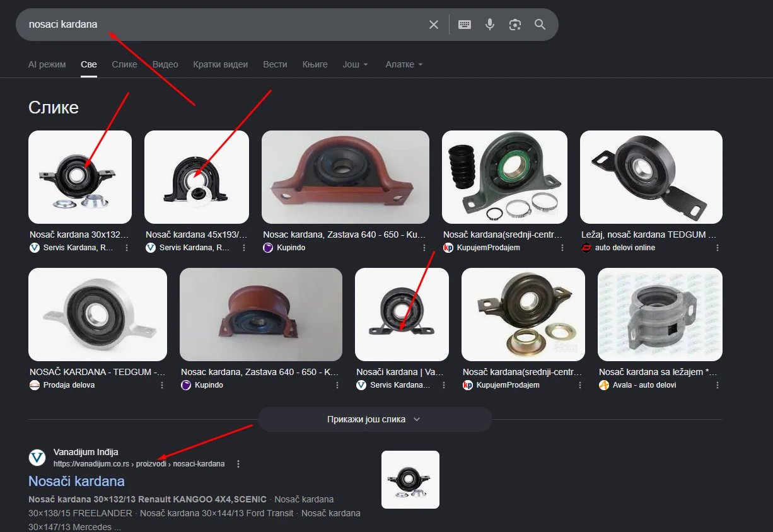Open the Алатке tools dropdown

point(404,64)
